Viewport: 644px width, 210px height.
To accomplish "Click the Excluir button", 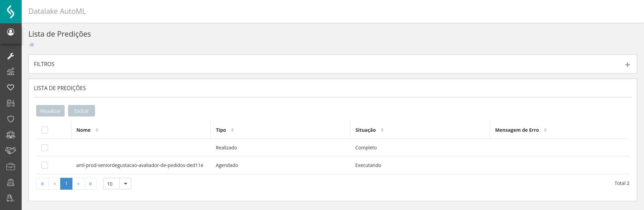I will [x=82, y=111].
